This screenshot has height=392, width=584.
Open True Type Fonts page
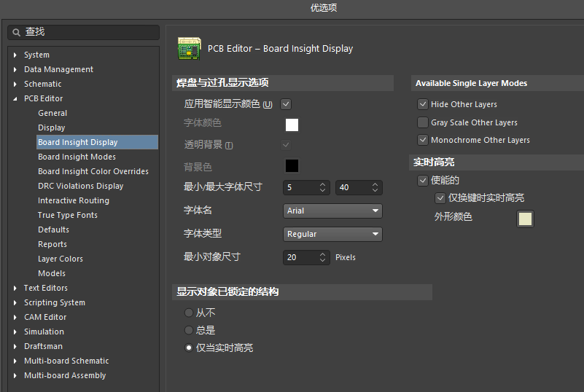pos(67,215)
